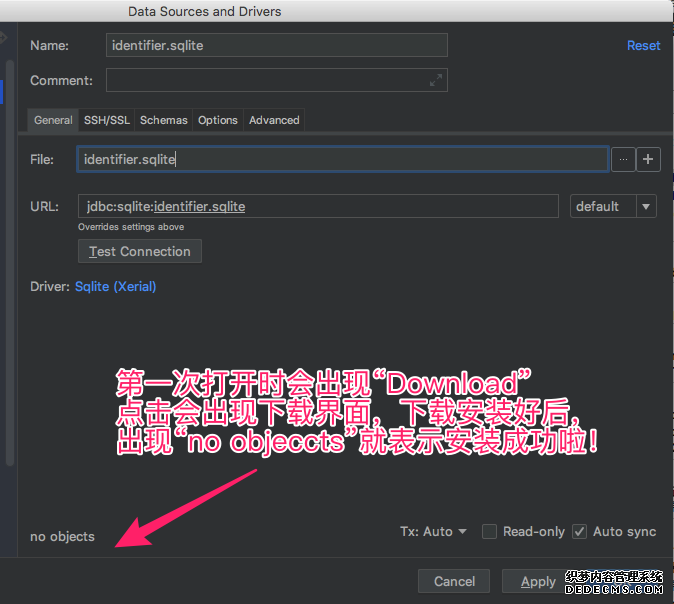Click the jdbc:sqlite URL text field
Viewport: 674px width, 604px height.
[318, 206]
